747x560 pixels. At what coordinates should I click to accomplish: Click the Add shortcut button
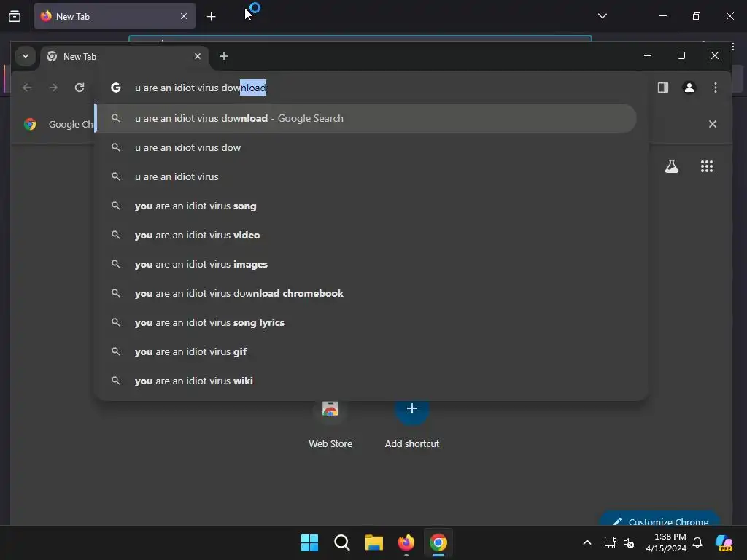click(412, 425)
